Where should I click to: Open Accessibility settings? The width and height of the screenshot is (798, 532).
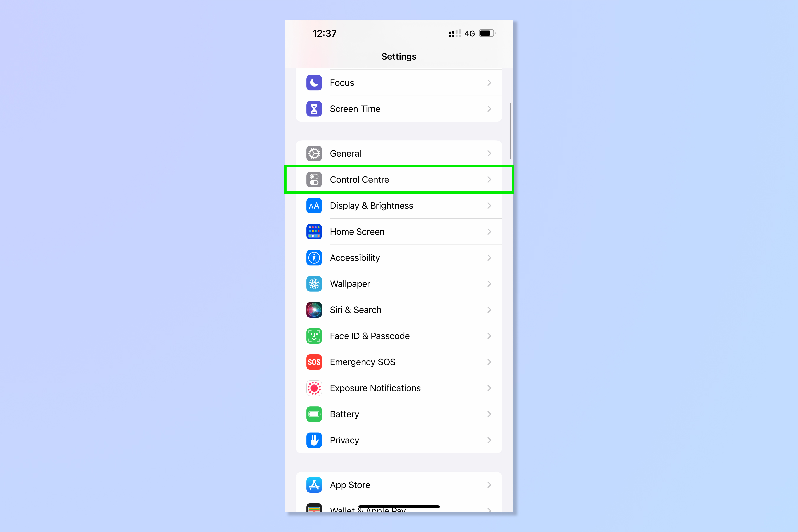click(x=399, y=257)
